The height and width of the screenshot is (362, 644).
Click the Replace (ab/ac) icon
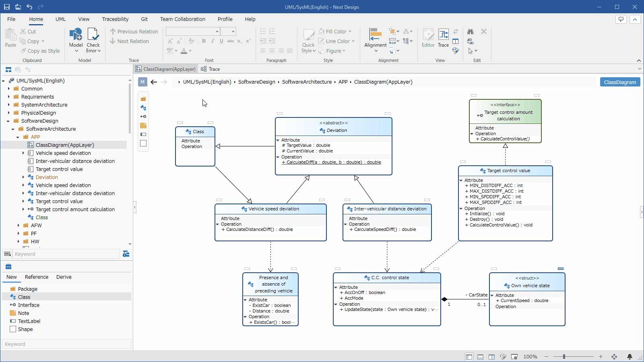click(x=470, y=41)
